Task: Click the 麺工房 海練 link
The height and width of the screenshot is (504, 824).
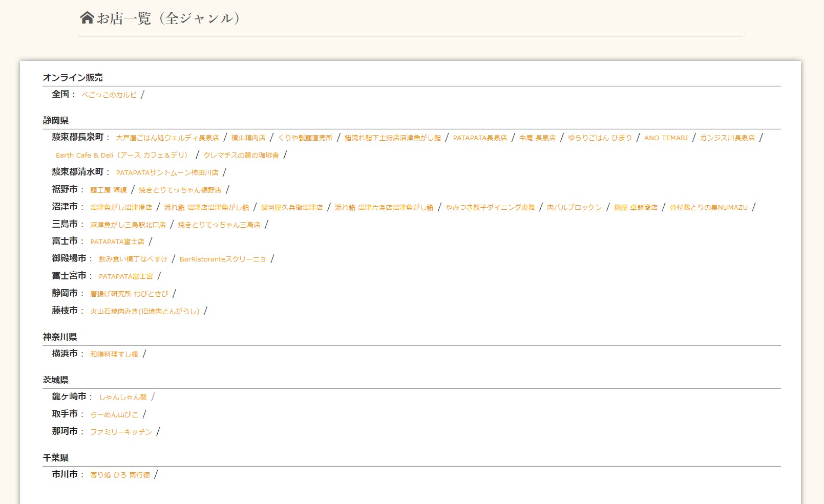Action: (x=109, y=190)
